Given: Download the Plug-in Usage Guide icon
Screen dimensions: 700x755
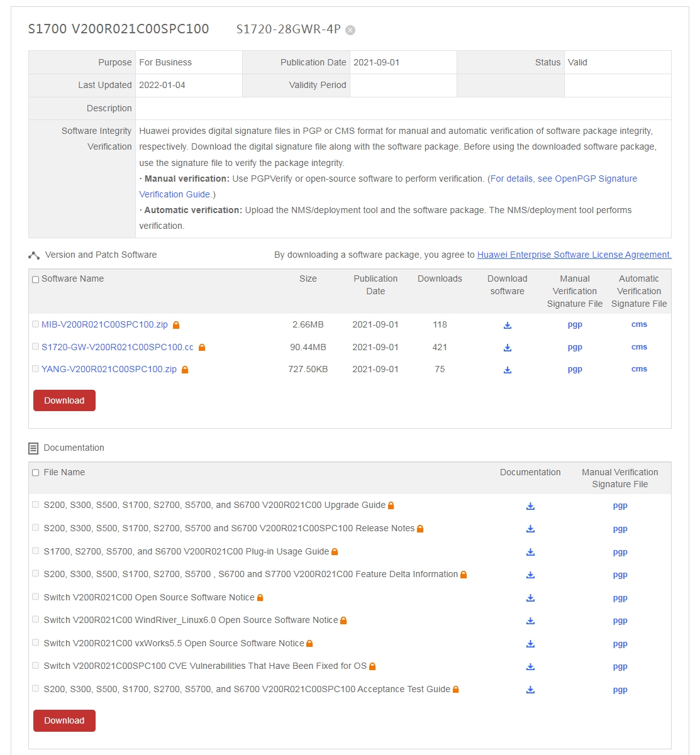Looking at the screenshot, I should tap(530, 552).
